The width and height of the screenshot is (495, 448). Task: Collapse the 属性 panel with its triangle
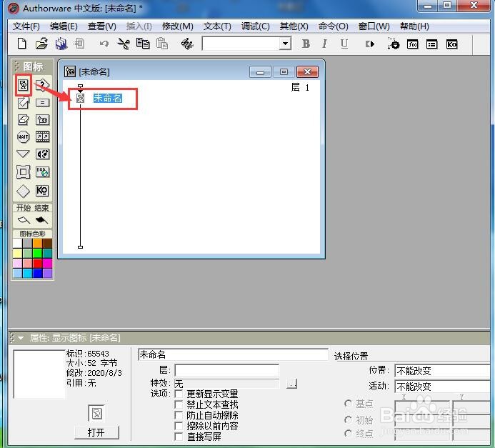tap(21, 338)
